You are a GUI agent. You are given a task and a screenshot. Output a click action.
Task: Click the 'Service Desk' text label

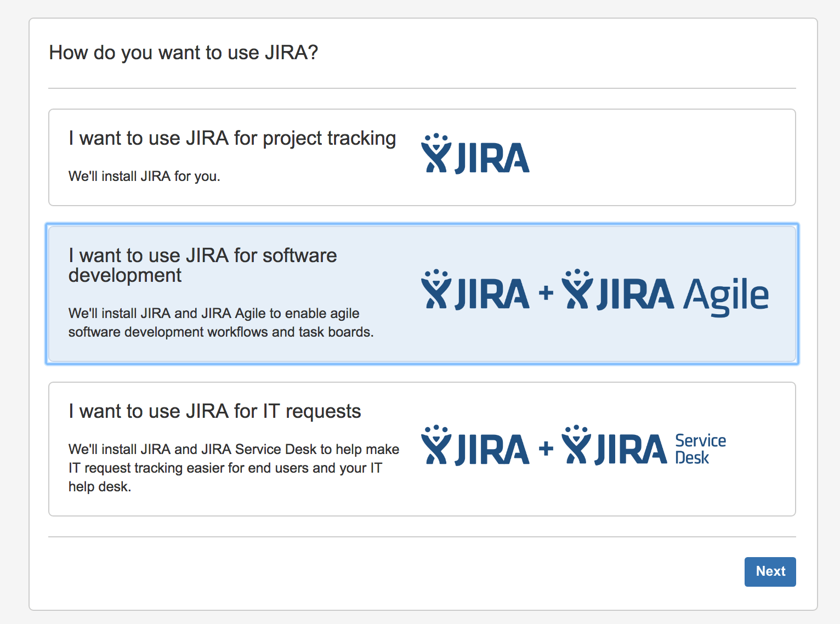click(x=700, y=449)
